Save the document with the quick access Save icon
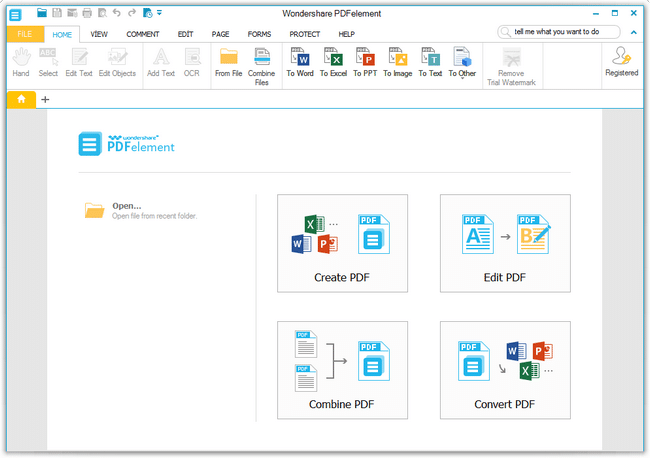The width and height of the screenshot is (650, 458). tap(57, 13)
